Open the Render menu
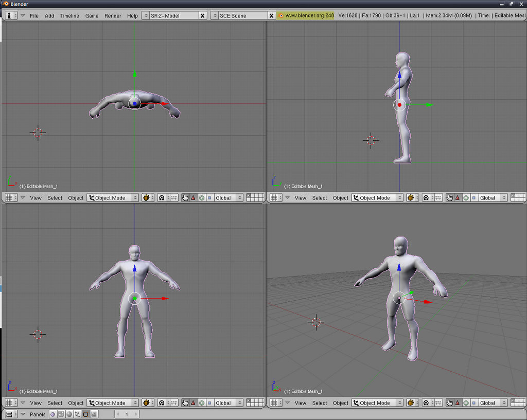 113,16
